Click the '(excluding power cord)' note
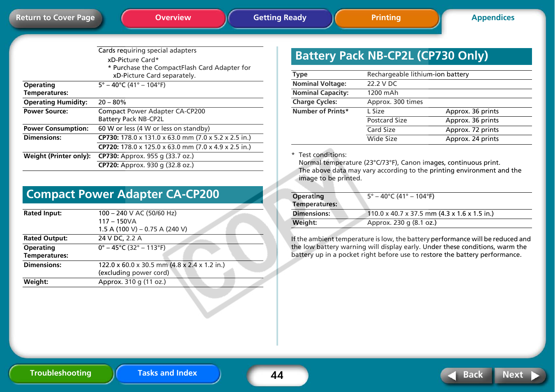 point(134,273)
